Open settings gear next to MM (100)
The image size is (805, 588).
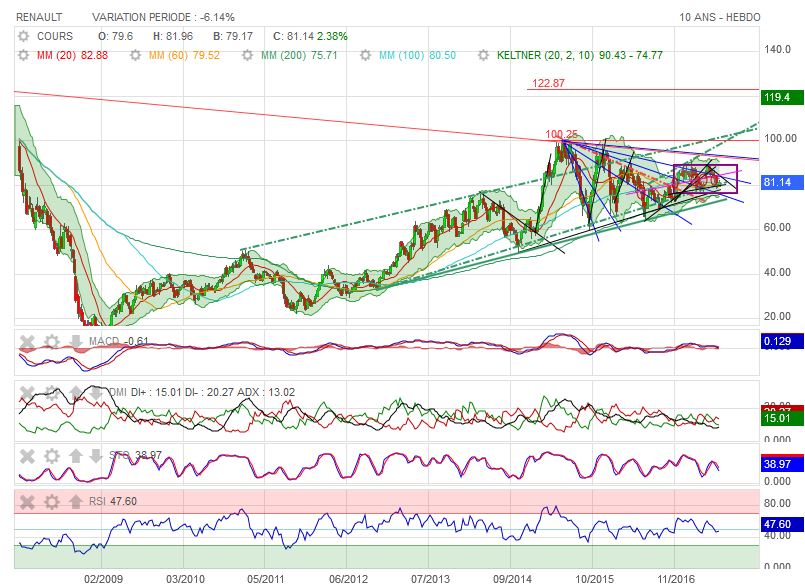pos(366,55)
